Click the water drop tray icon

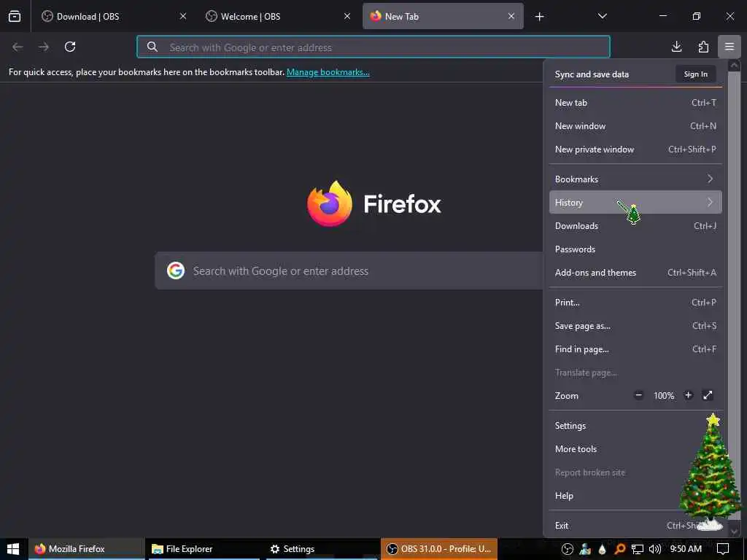(602, 549)
